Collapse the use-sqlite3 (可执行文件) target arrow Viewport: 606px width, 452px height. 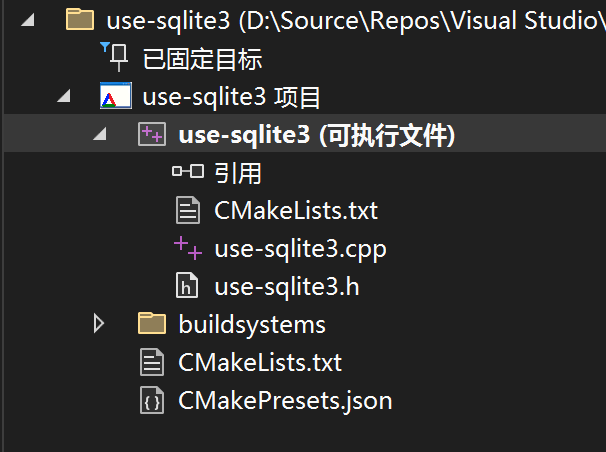(100, 136)
